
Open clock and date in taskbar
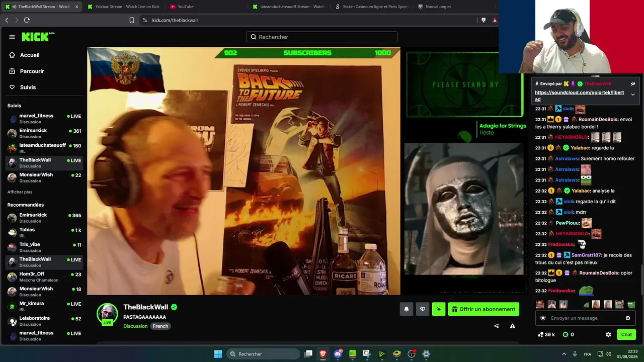[627, 354]
